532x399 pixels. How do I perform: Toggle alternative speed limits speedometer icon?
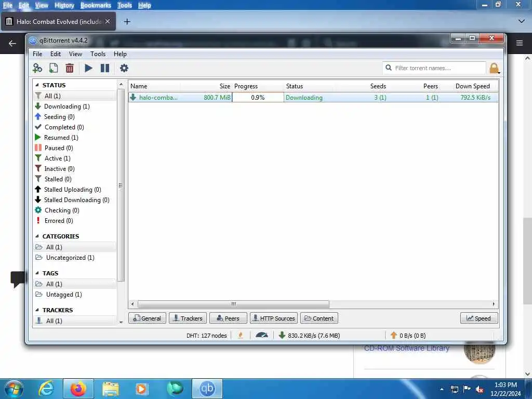click(262, 335)
